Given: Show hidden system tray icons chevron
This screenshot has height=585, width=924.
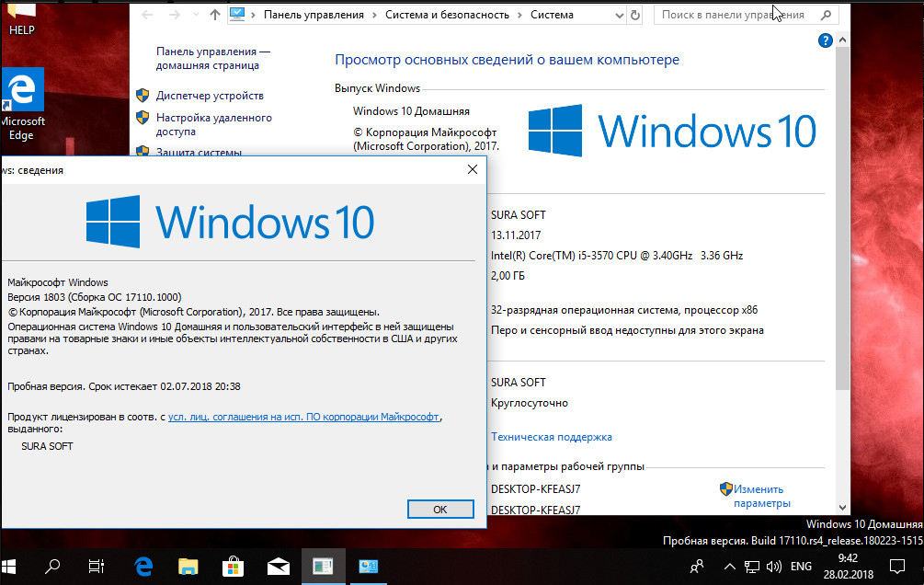Looking at the screenshot, I should coord(729,567).
